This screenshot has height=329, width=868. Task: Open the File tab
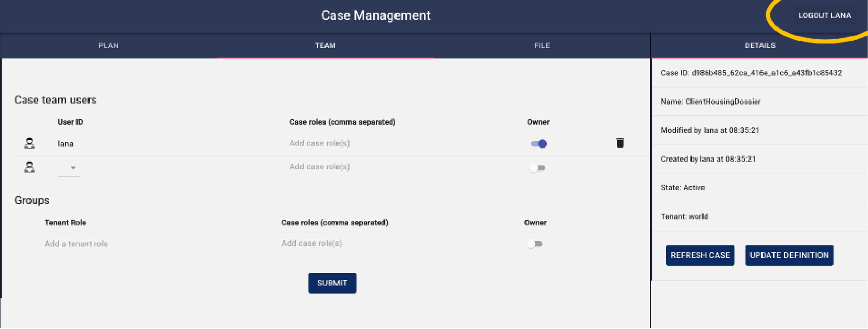pyautogui.click(x=542, y=46)
